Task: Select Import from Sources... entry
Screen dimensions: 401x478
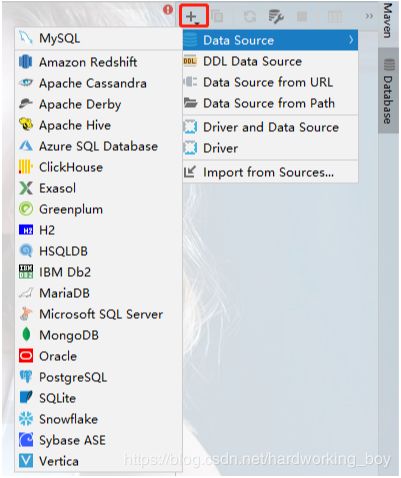Action: tap(270, 172)
